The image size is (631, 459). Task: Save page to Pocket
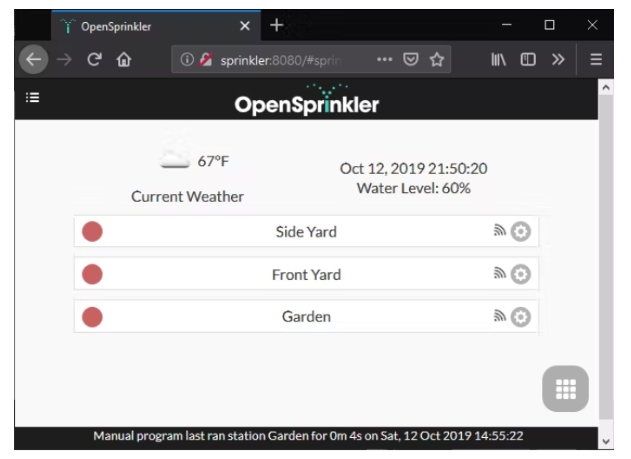point(410,60)
